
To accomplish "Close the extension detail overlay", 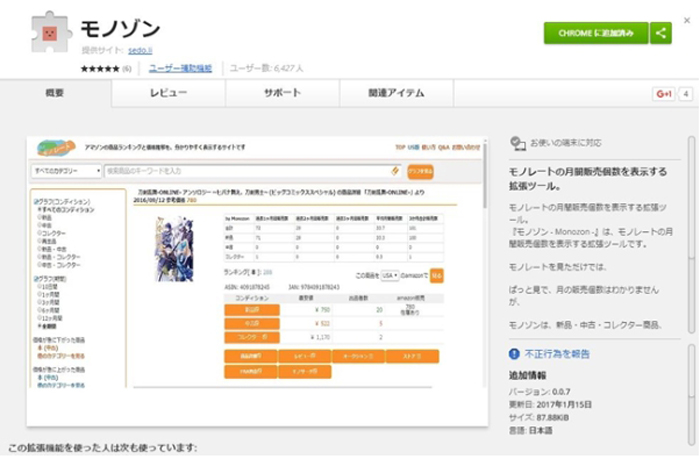I will pos(687,20).
